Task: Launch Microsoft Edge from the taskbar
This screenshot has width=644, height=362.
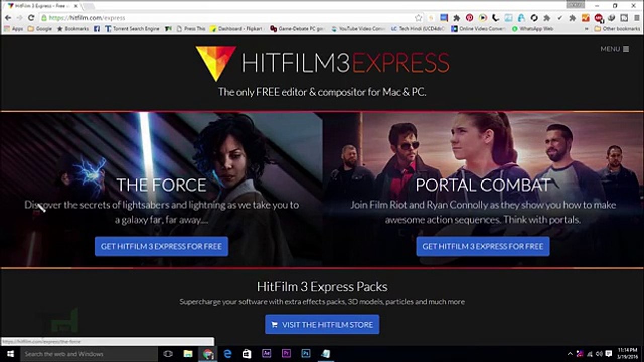Action: pos(227,354)
